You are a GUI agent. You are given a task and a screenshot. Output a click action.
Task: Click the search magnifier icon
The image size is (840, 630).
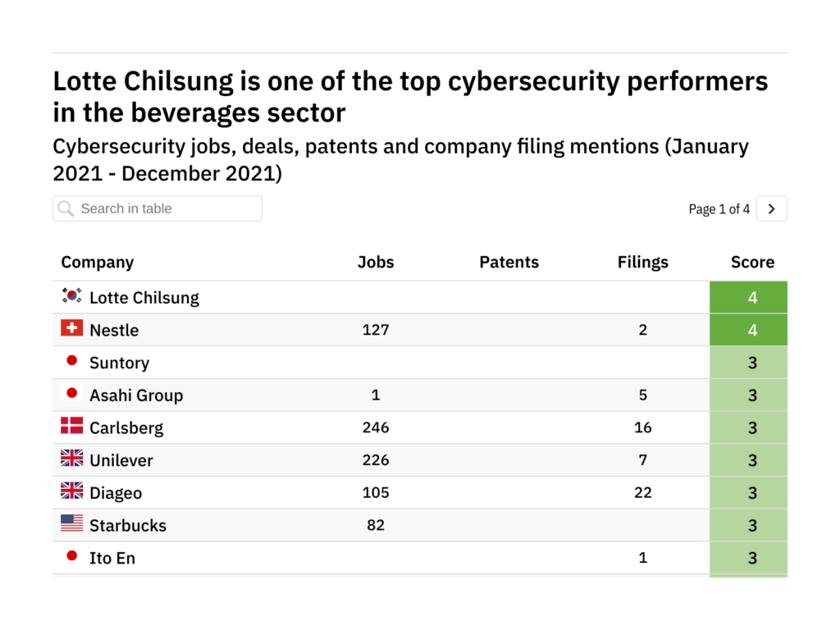pos(66,209)
